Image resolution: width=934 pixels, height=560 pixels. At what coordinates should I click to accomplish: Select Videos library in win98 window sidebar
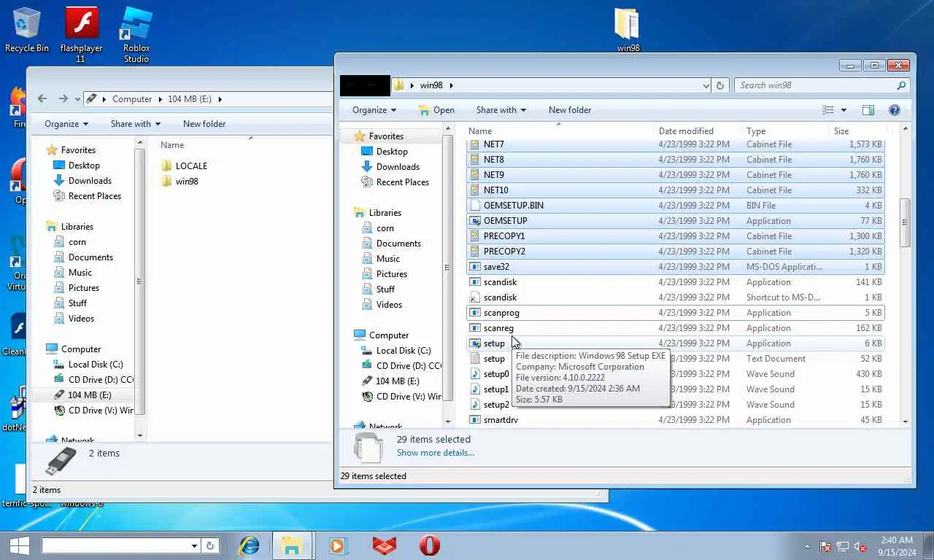pyautogui.click(x=389, y=305)
